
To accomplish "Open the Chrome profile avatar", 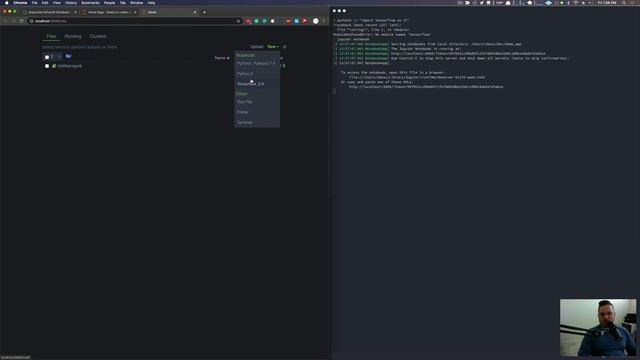I will coord(316,21).
